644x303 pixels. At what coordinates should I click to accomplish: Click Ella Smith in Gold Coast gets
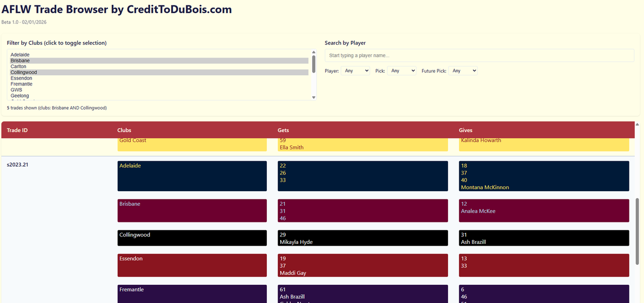click(291, 147)
